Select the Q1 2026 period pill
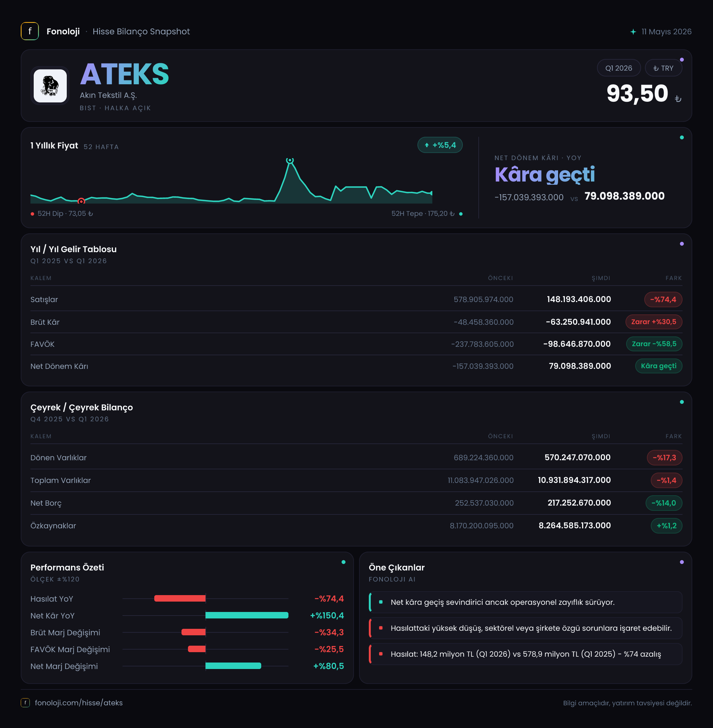This screenshot has height=728, width=713. pyautogui.click(x=619, y=68)
